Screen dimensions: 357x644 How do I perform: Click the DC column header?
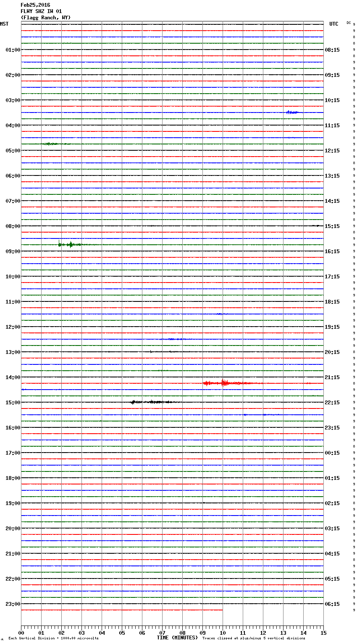pyautogui.click(x=349, y=23)
